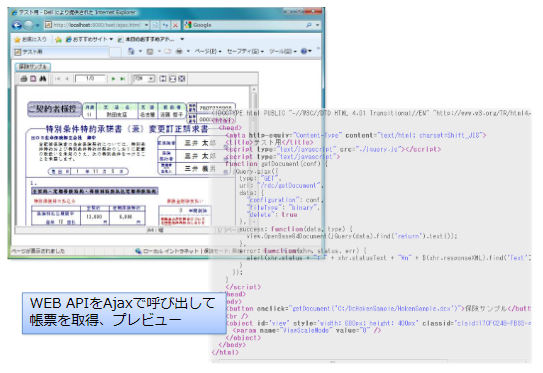Open the お気に入り favorites button

[30, 39]
